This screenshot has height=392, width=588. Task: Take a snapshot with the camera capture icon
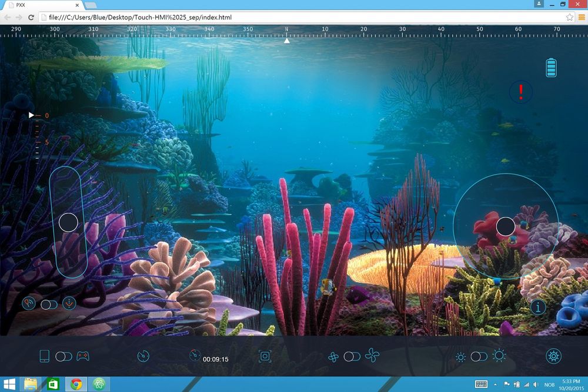(265, 356)
